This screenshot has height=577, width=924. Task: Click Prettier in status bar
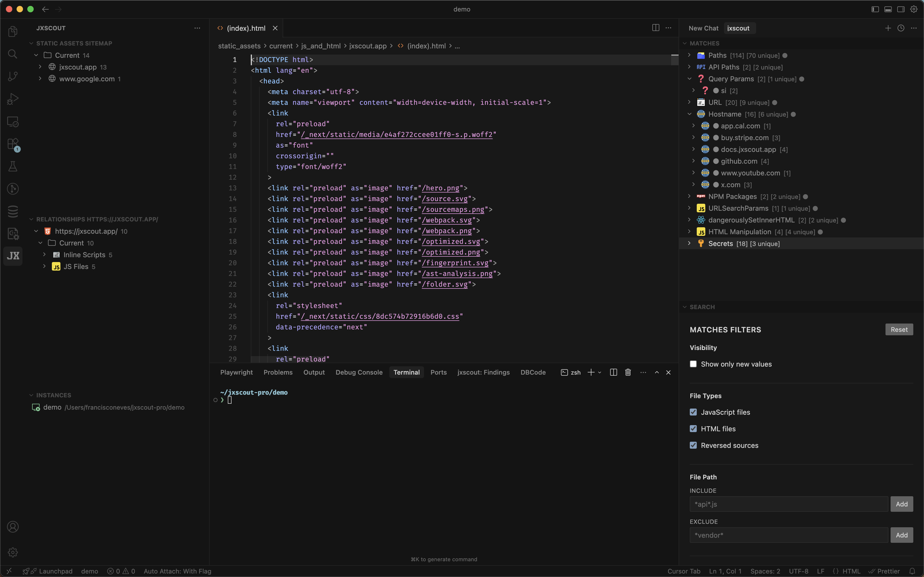884,571
